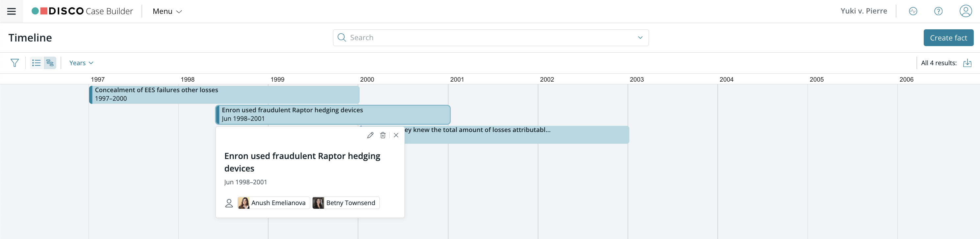Screen dimensions: 980x239
Task: Click into the Search field
Action: tap(490, 38)
